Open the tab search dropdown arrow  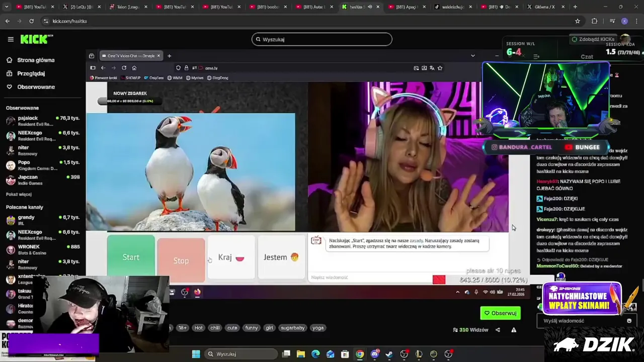[7, 7]
